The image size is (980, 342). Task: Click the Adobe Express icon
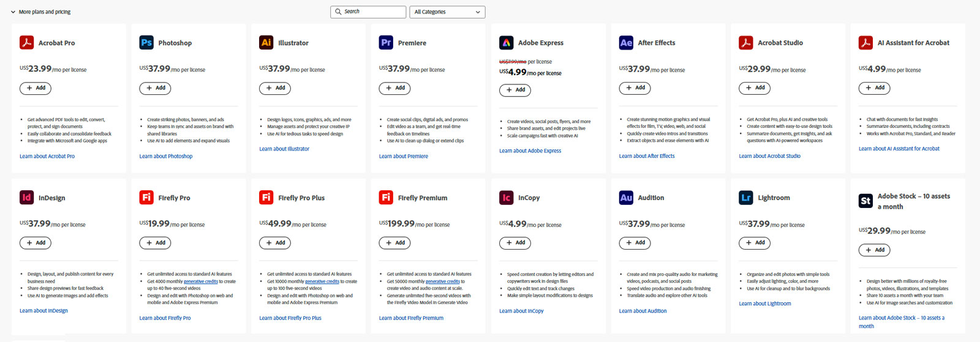point(506,43)
